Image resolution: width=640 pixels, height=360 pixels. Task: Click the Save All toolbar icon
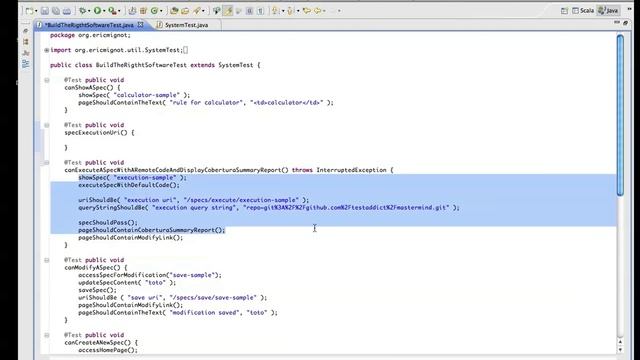tap(56, 11)
